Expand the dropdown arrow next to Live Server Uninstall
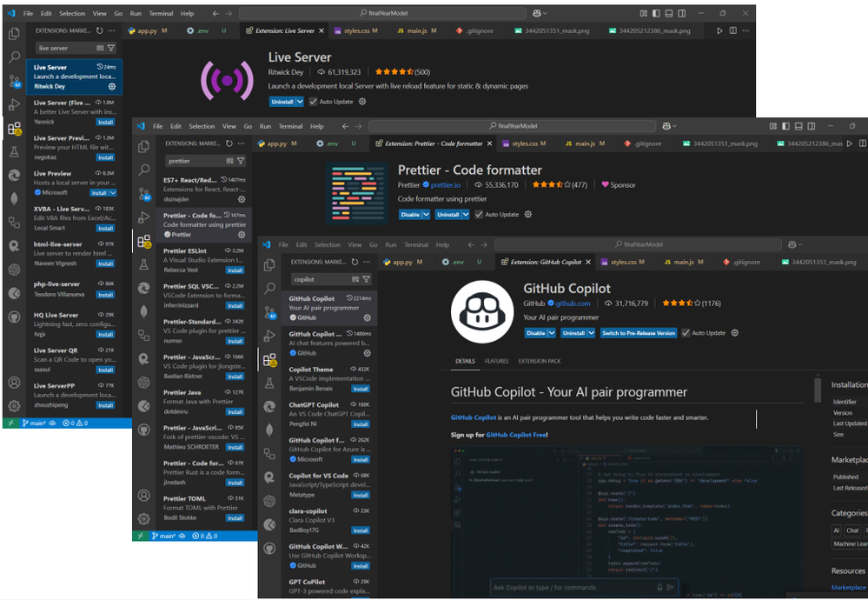This screenshot has height=600, width=868. (x=300, y=102)
